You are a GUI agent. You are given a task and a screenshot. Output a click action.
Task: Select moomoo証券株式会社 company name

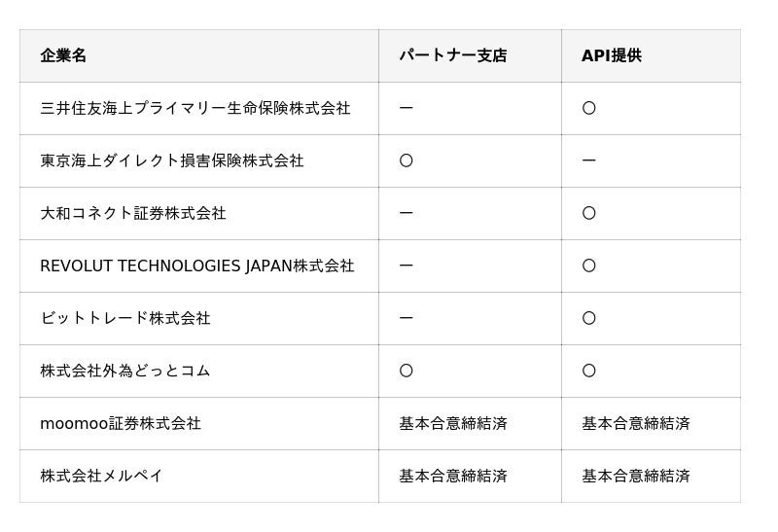click(x=120, y=423)
